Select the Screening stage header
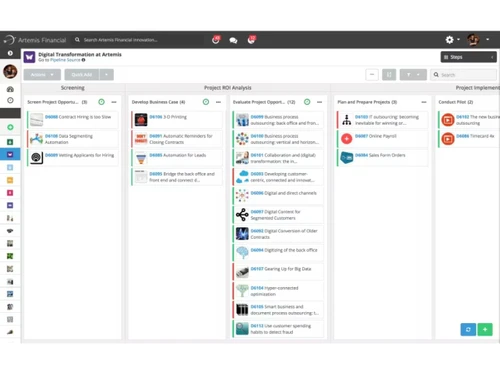This screenshot has width=500, height=375. point(73,88)
